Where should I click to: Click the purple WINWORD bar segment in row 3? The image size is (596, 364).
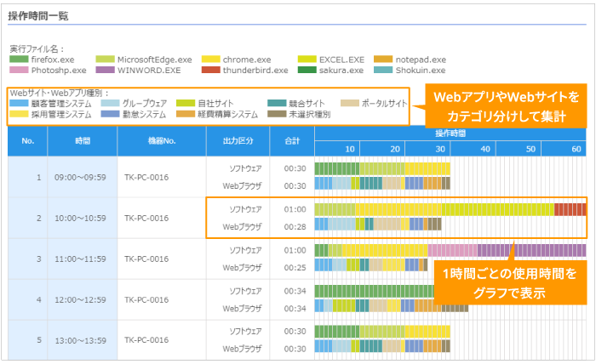click(532, 251)
